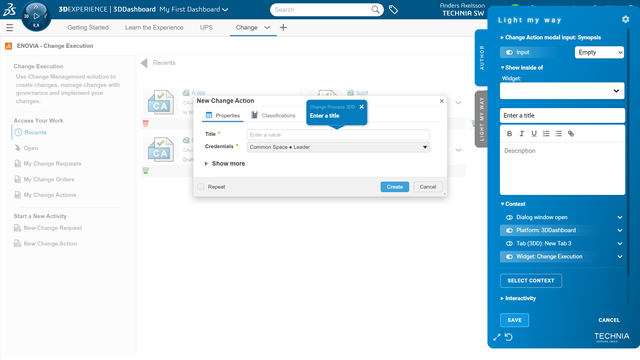Expand Show more in the dialog
This screenshot has height=360, width=640.
coord(225,163)
